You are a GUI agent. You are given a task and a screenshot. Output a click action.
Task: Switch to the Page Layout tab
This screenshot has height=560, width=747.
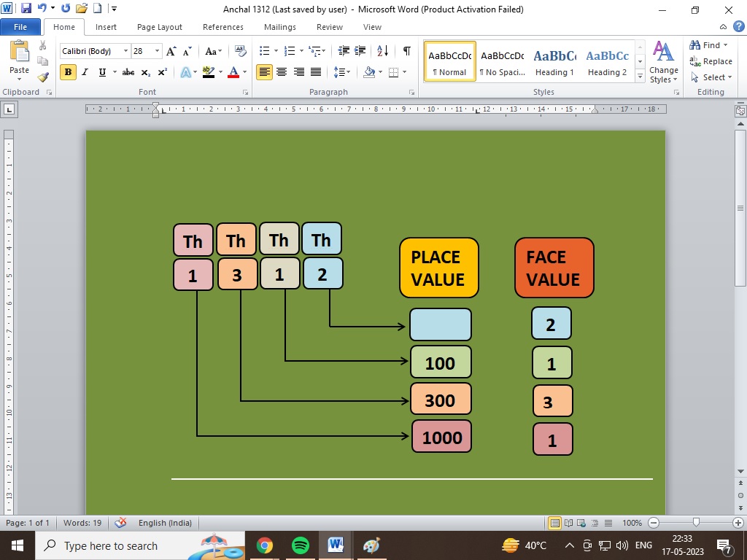point(160,27)
